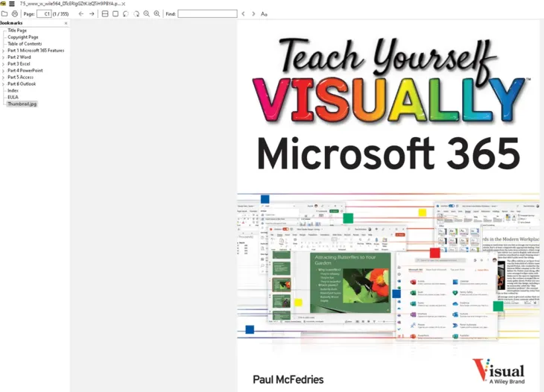Go to previous page with left arrow

point(81,13)
